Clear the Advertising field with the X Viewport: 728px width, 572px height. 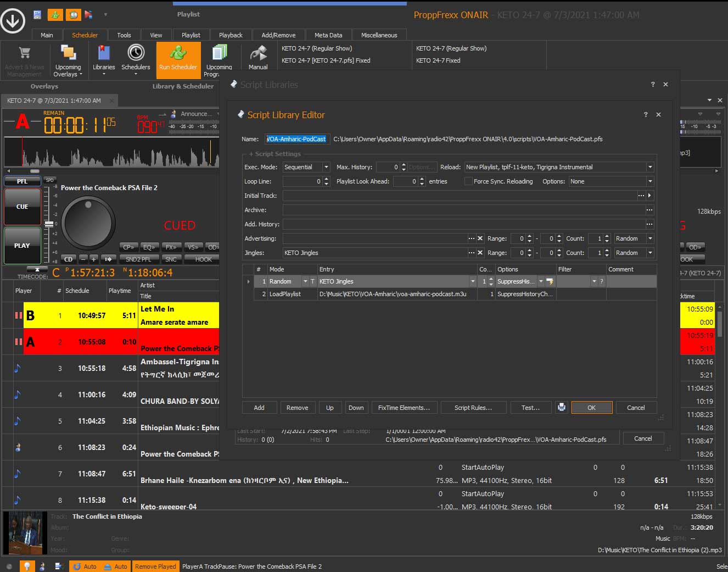480,238
